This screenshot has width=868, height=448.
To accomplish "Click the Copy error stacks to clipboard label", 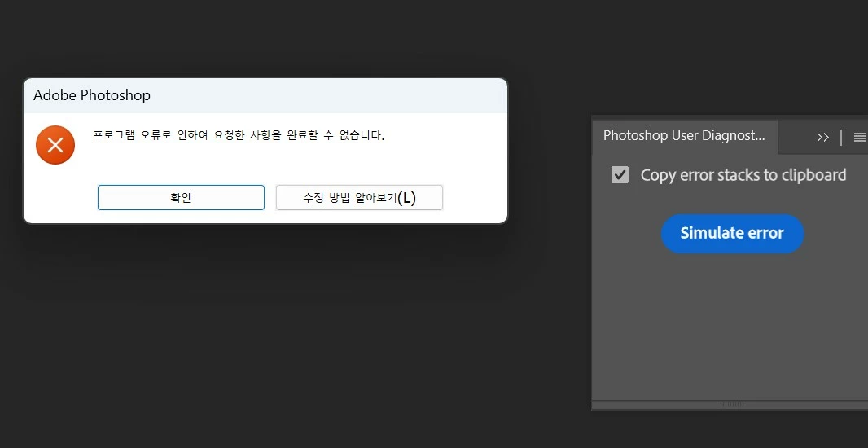I will [x=743, y=175].
